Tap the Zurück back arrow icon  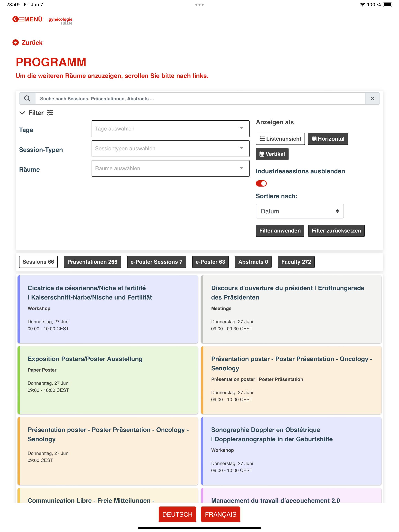coord(16,43)
